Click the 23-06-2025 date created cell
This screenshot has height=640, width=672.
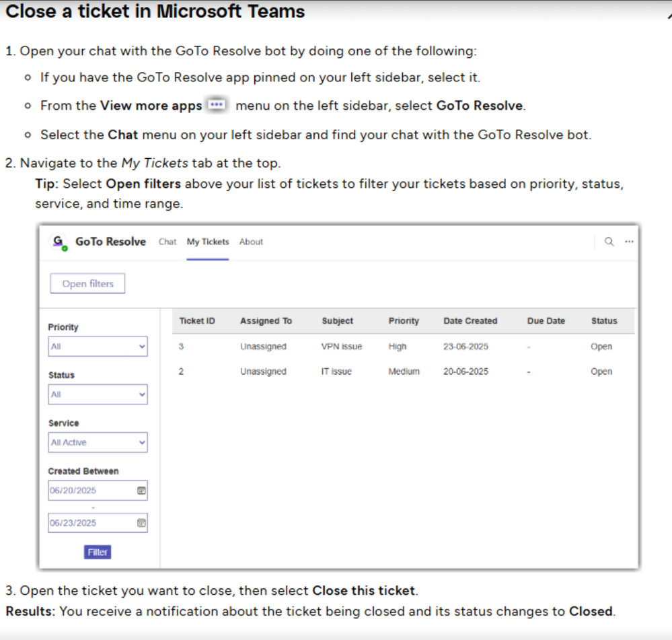465,347
